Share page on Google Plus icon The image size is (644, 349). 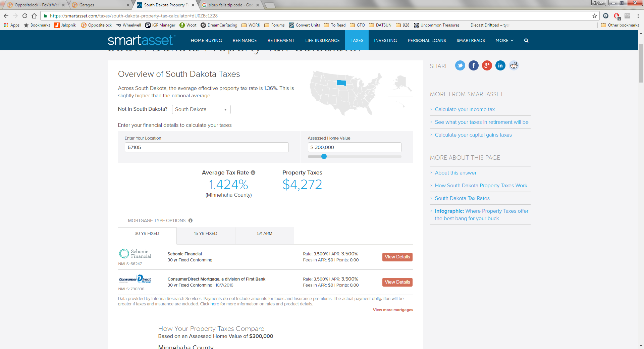(x=487, y=65)
